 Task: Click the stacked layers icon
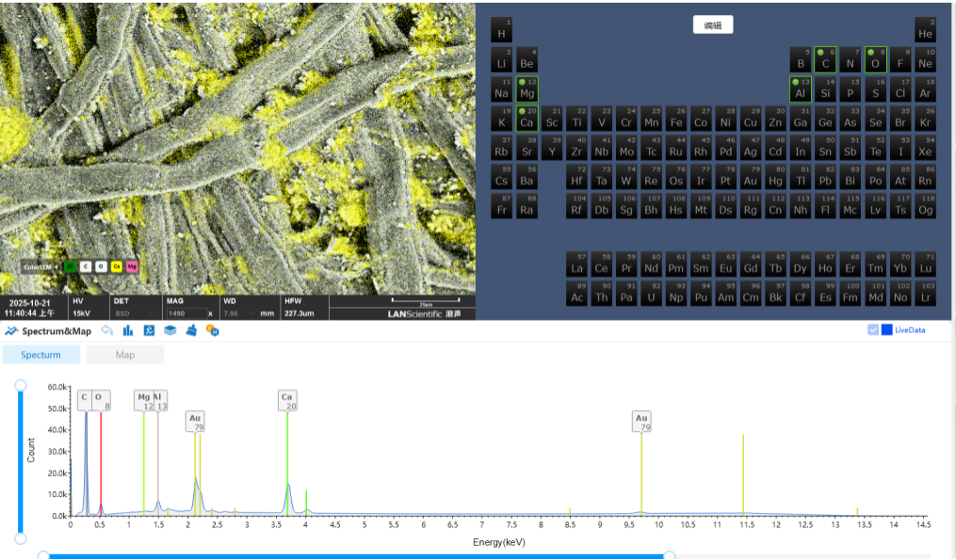tap(170, 330)
